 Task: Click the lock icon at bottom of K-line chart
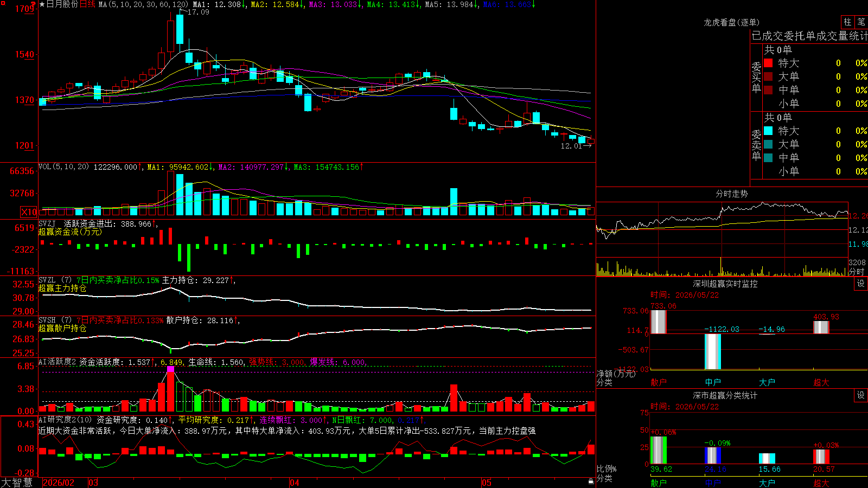591,481
